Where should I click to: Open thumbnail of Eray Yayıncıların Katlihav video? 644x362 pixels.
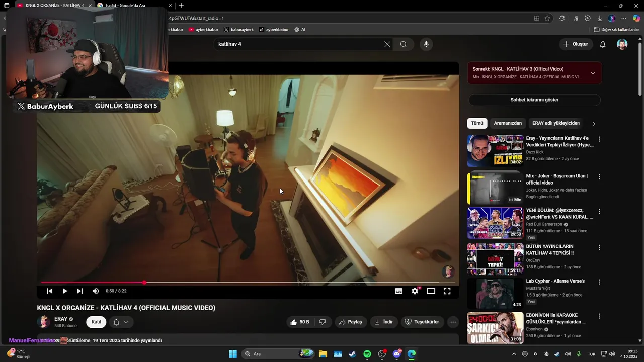pyautogui.click(x=495, y=150)
